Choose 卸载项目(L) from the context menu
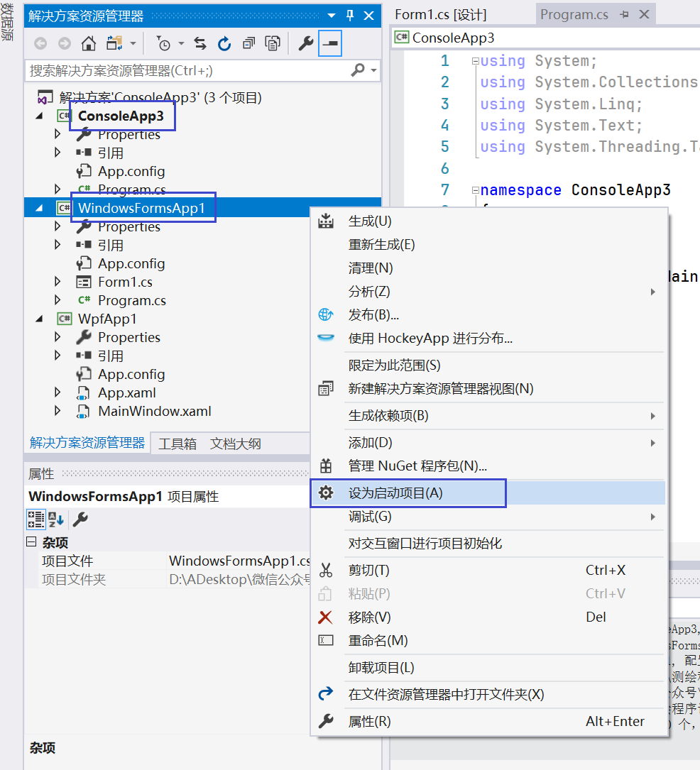 point(488,668)
